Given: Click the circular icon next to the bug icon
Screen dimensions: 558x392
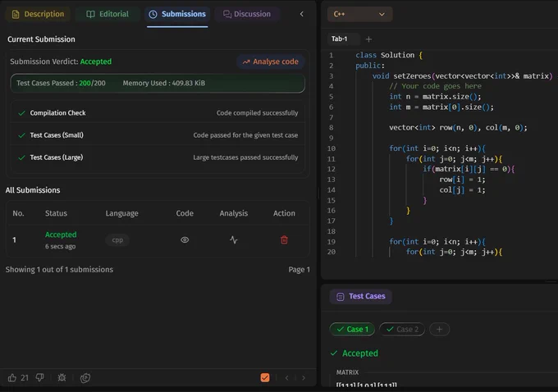Looking at the screenshot, I should 85,378.
